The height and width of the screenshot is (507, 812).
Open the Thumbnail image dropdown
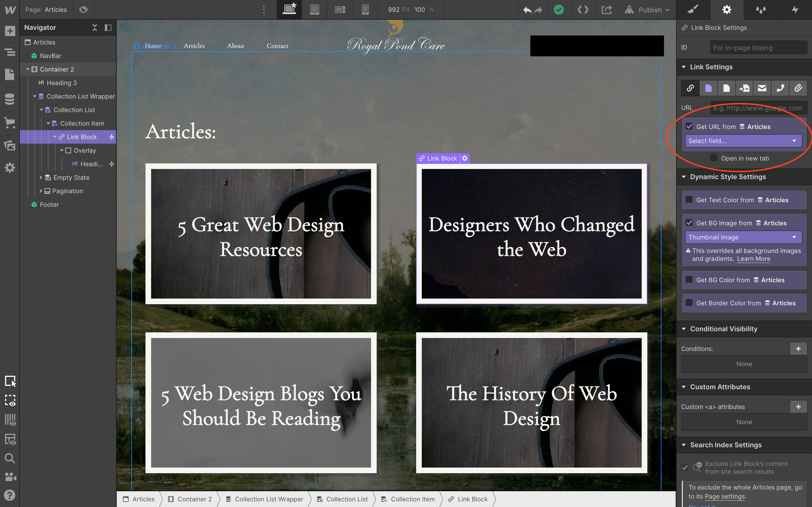tap(743, 237)
